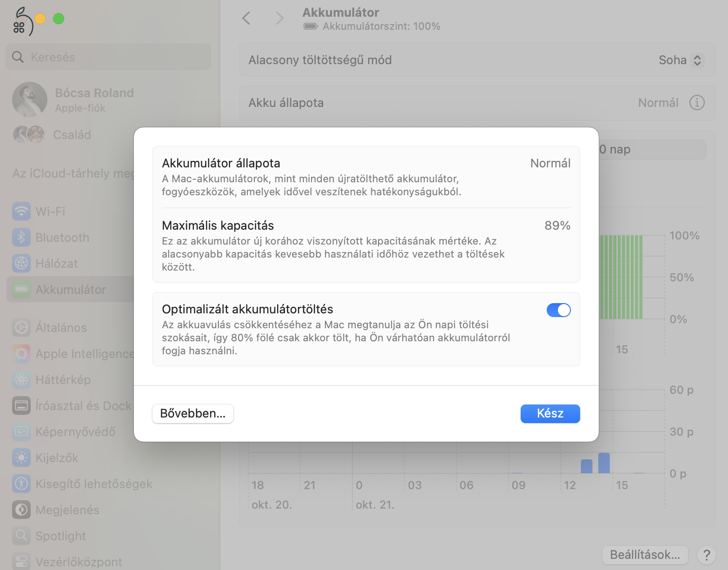The width and height of the screenshot is (728, 570).
Task: Click the Képernyővédő sidebar icon
Action: click(x=21, y=431)
